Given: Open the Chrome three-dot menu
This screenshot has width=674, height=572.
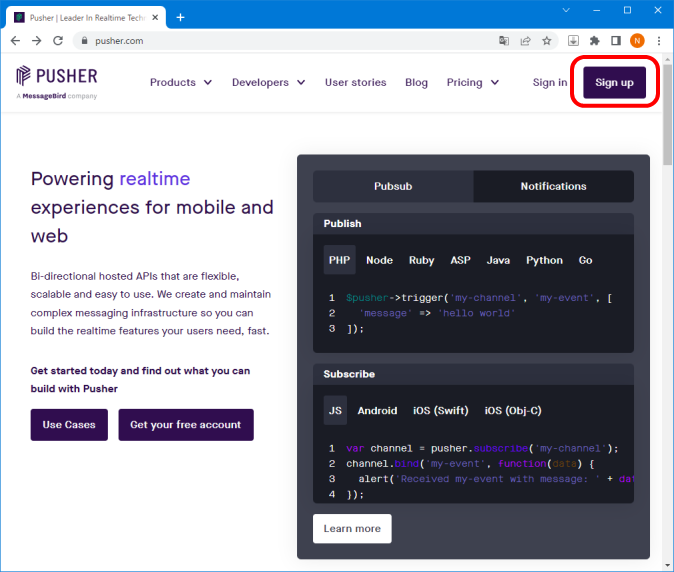Looking at the screenshot, I should tap(659, 41).
